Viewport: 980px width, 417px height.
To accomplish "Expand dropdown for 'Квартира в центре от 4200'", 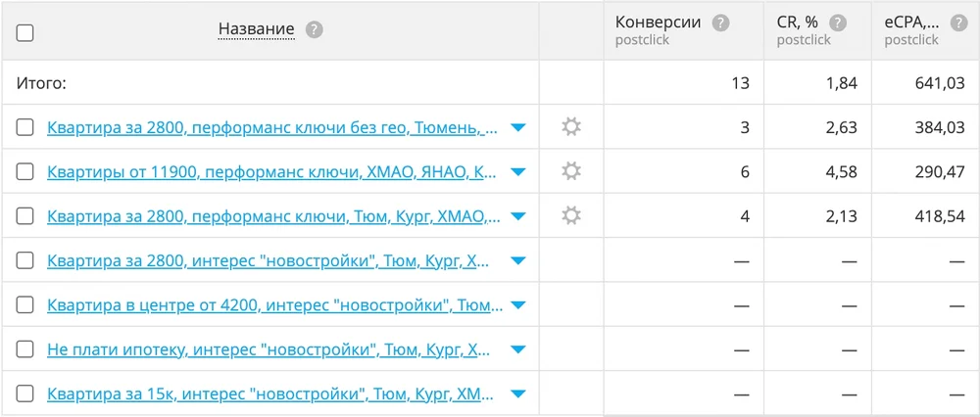I will pos(518,305).
